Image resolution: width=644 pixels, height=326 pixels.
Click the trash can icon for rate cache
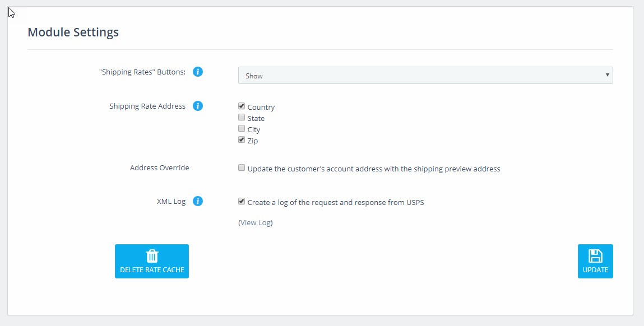tap(152, 256)
